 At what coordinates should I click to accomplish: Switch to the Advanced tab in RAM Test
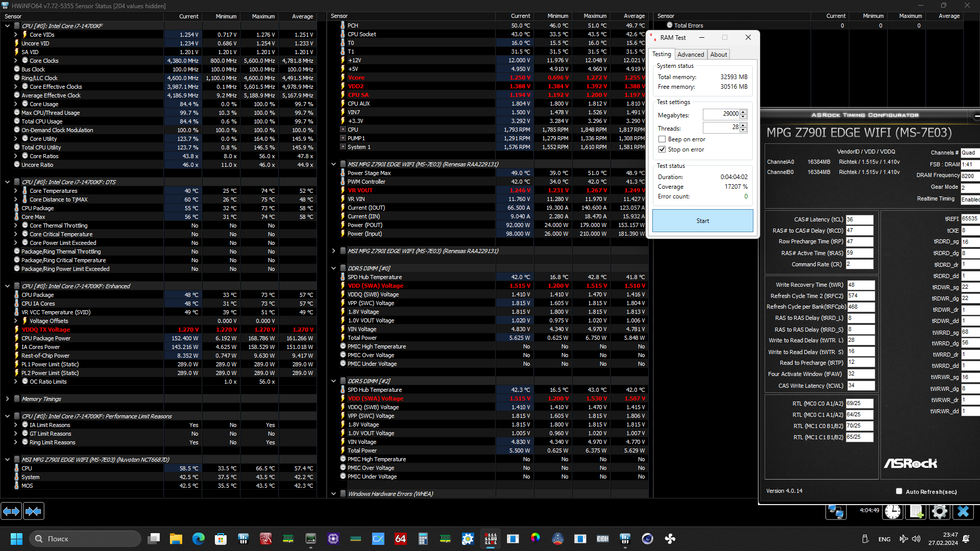point(691,55)
